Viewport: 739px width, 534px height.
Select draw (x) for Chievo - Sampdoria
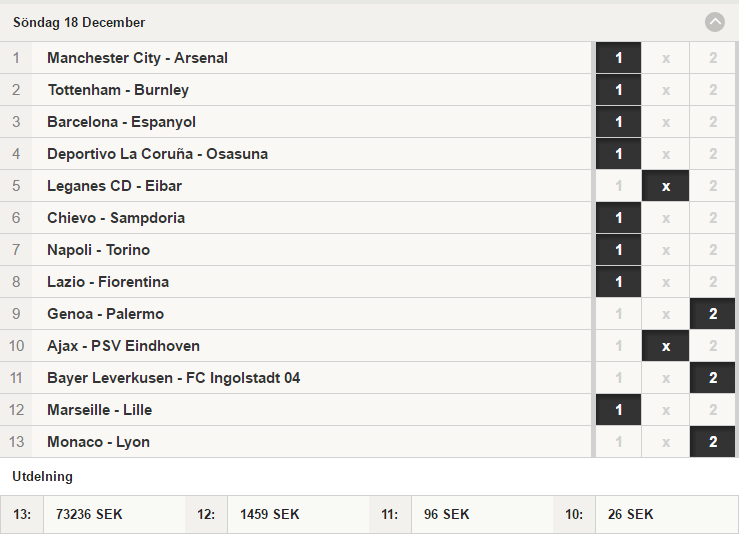coord(665,218)
